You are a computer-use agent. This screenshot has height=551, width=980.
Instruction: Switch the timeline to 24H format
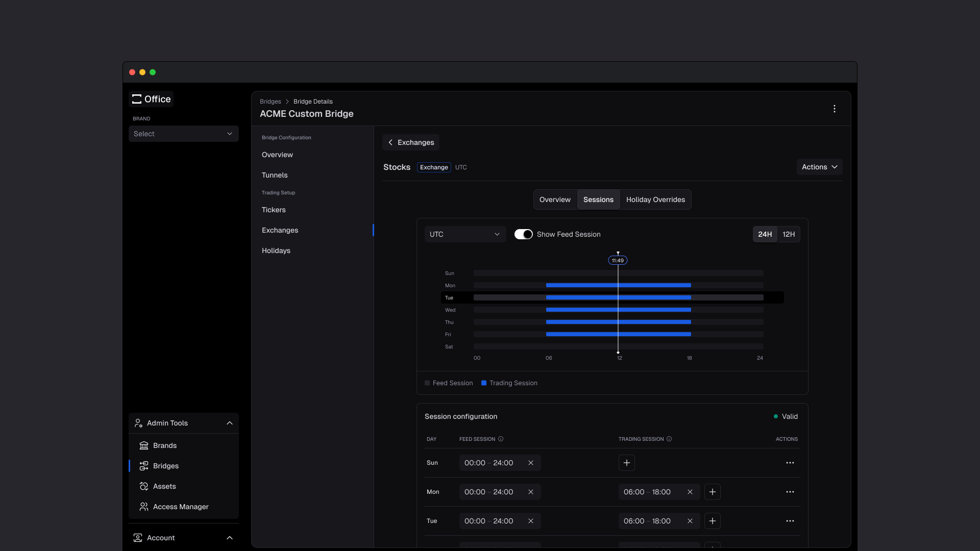pos(765,234)
